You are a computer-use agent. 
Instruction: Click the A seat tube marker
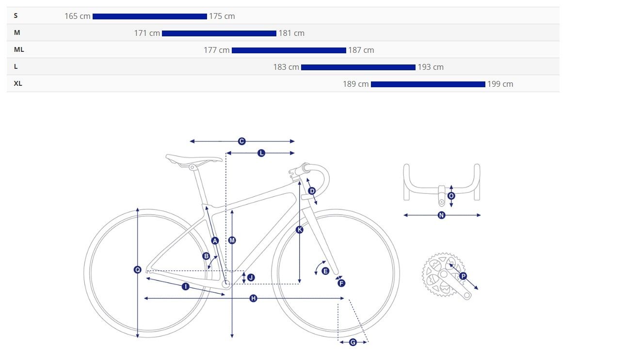(215, 241)
